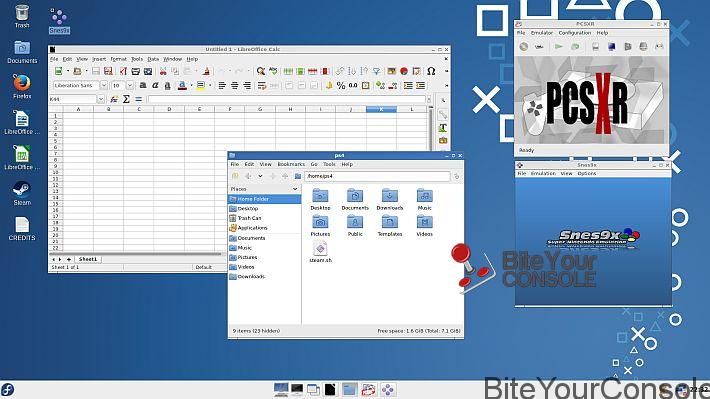Open the Bookmarks menu in file manager
Viewport: 710px width, 399px height.
291,164
